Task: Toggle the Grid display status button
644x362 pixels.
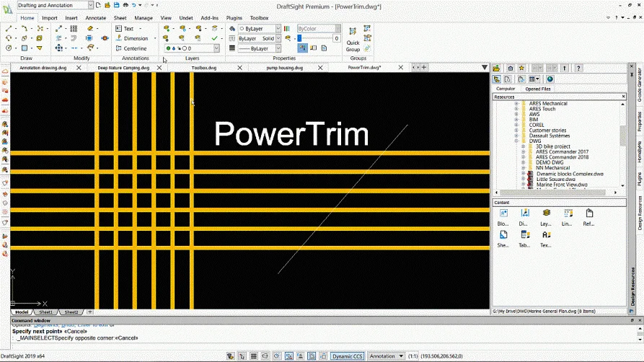Action: coord(254,356)
